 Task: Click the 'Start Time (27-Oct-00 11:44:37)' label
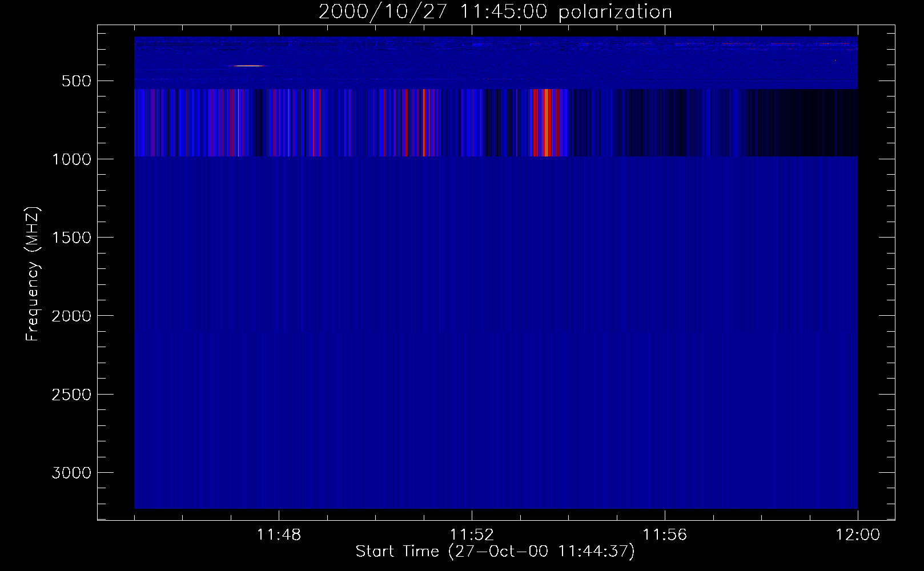495,552
